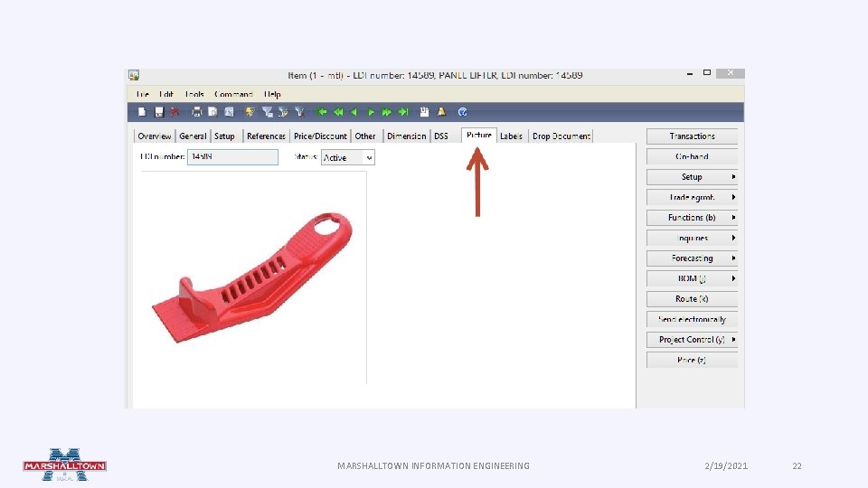Expand the Setup button menu on right
Image resolution: width=868 pixels, height=488 pixels.
[x=692, y=177]
